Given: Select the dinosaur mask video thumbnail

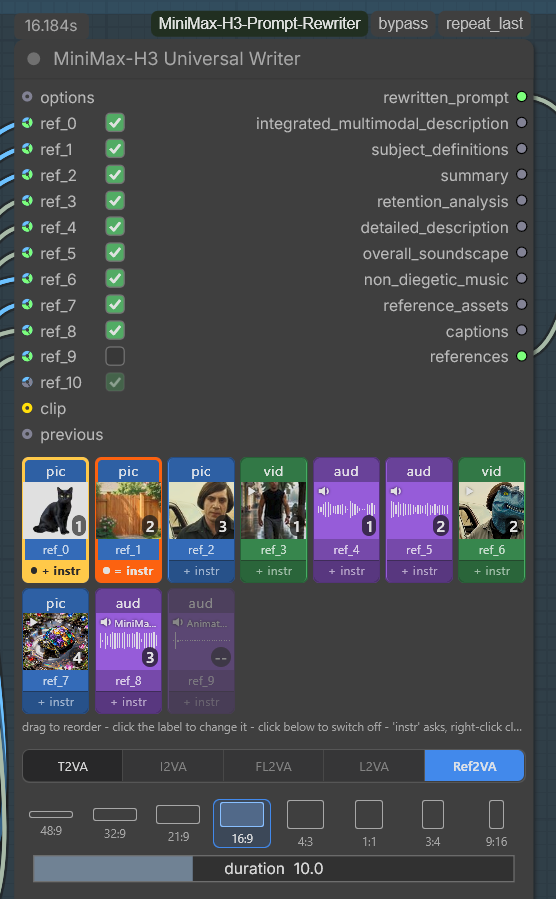Looking at the screenshot, I should pos(492,510).
